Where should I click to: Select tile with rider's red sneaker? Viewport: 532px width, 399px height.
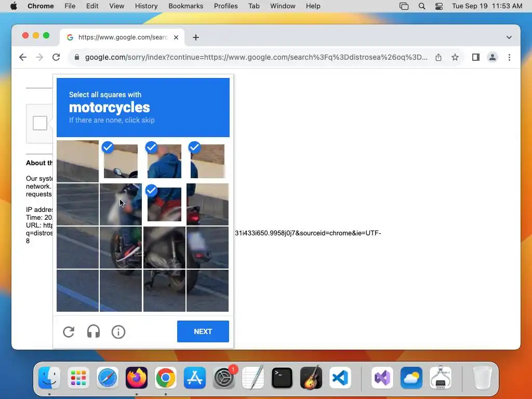click(121, 248)
